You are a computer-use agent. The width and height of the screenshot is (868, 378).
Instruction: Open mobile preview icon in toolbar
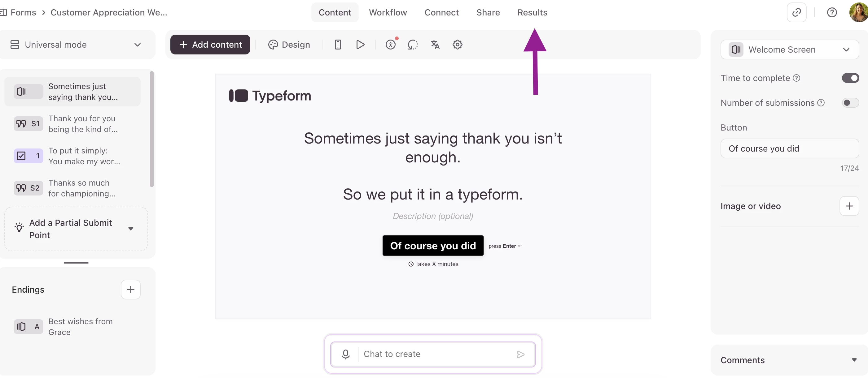point(338,45)
